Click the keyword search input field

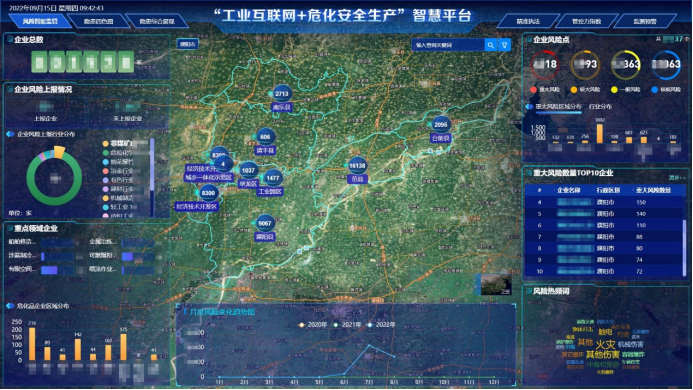448,45
